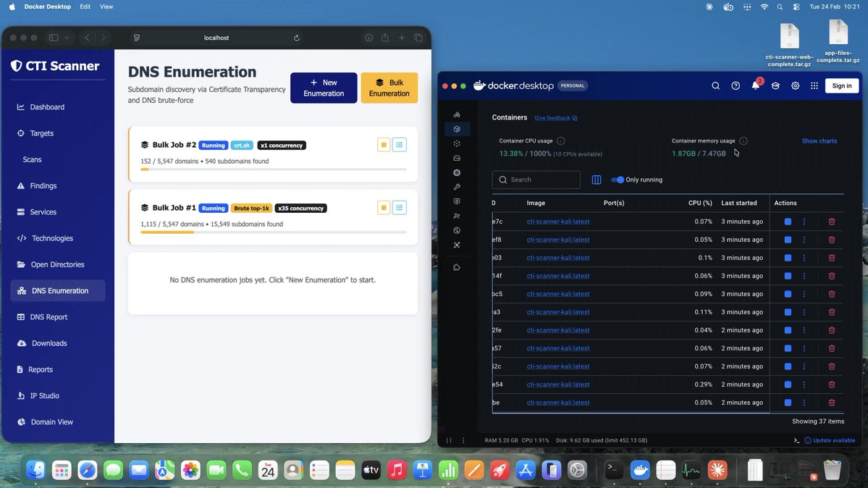Open kebab menu for container 2fe
This screenshot has width=868, height=488.
pos(804,330)
